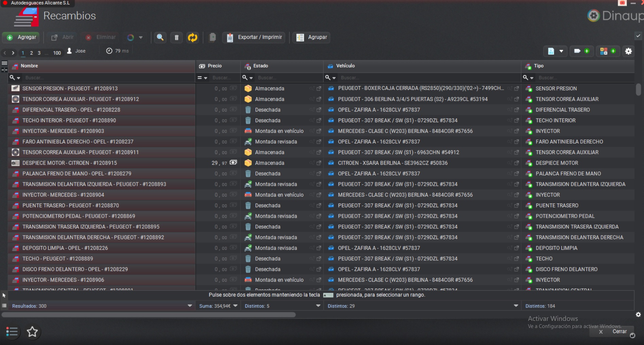Open the colored list icon bottom-left
The width and height of the screenshot is (644, 345).
point(12,331)
